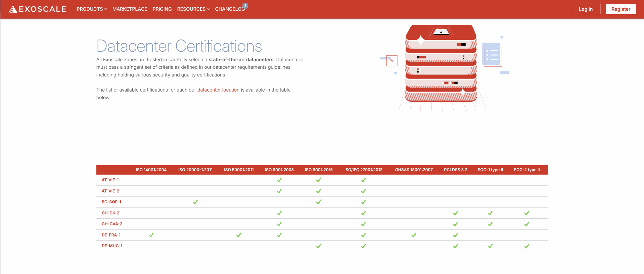Open the Pricing page
The image size is (644, 274).
point(162,9)
